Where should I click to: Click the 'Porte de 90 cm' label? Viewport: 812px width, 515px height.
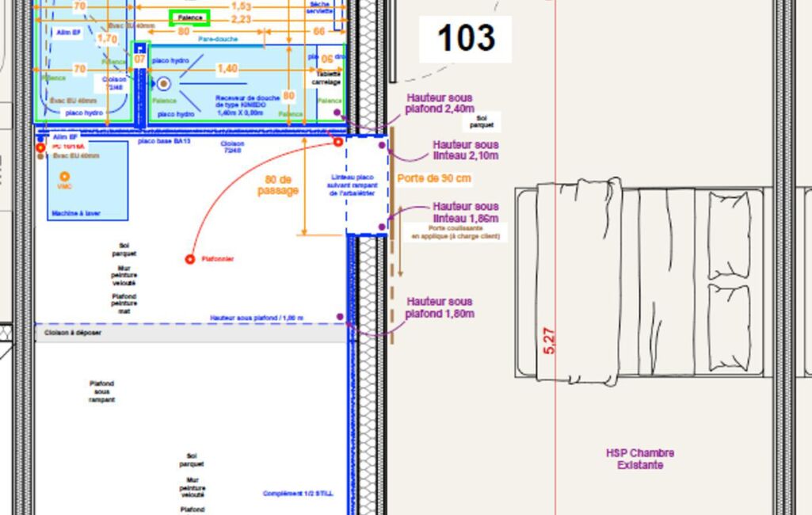coord(434,178)
